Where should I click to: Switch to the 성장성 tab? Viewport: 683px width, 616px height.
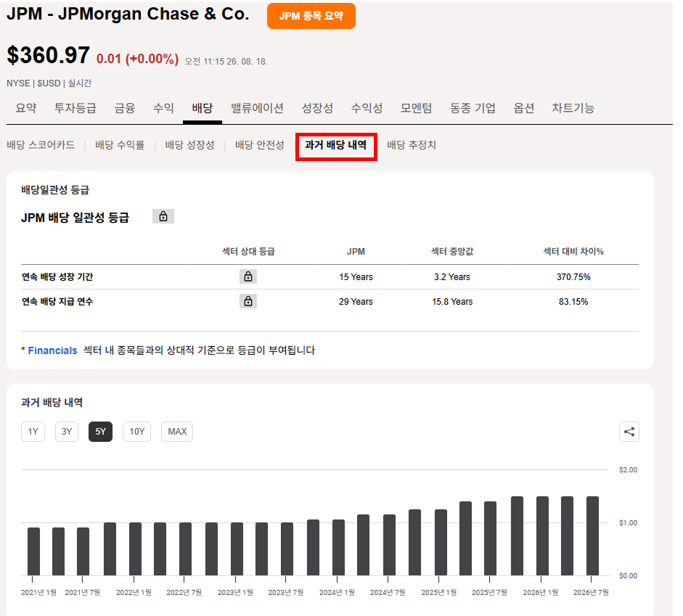(x=317, y=108)
